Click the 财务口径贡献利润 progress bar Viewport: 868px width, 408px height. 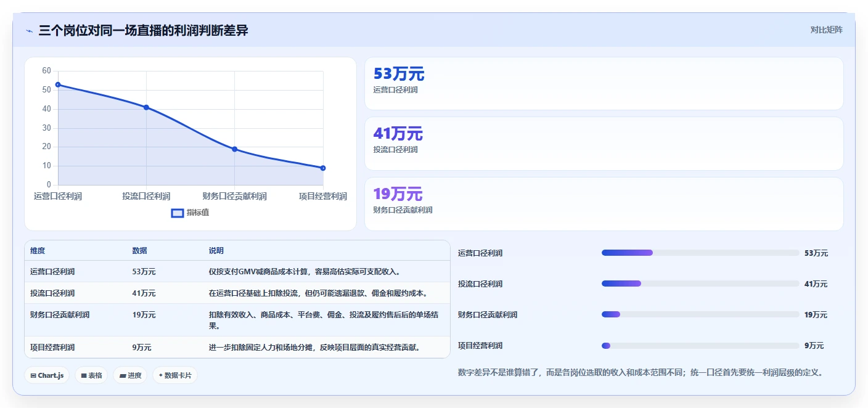click(x=700, y=314)
